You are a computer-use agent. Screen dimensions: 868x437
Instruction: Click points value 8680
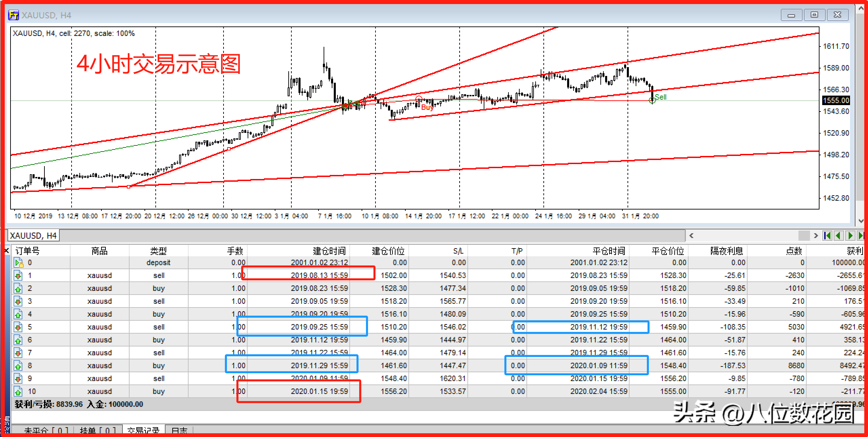click(x=796, y=366)
